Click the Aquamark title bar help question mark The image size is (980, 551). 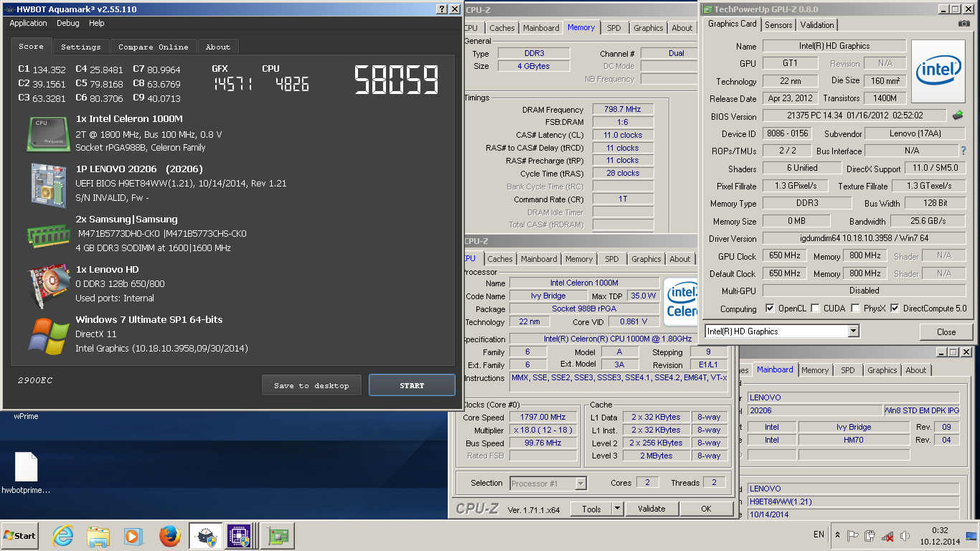(x=442, y=9)
